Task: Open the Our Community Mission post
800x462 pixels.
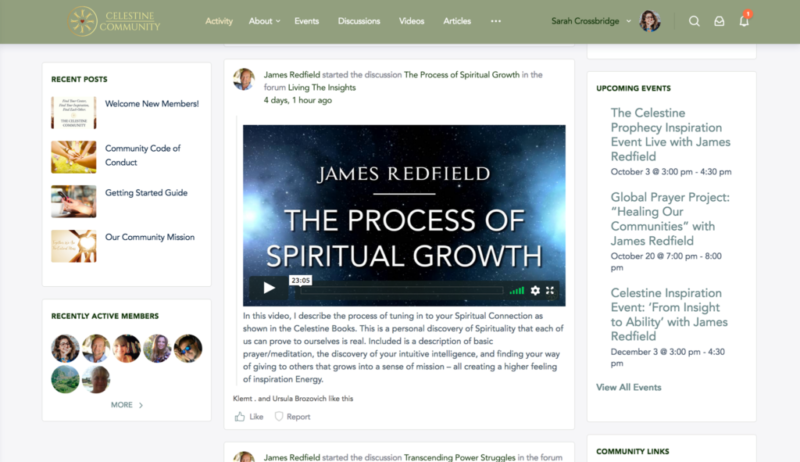Action: click(150, 237)
